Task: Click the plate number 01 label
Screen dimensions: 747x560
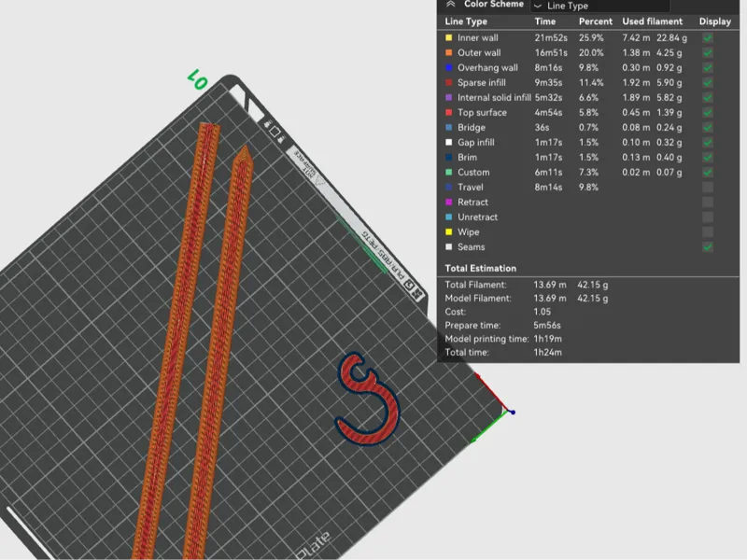Action: [197, 79]
